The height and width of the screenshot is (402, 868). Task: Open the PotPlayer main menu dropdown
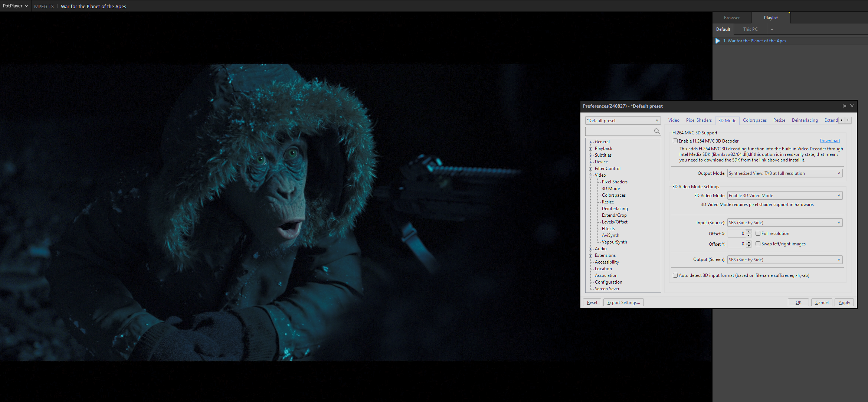pyautogui.click(x=15, y=6)
